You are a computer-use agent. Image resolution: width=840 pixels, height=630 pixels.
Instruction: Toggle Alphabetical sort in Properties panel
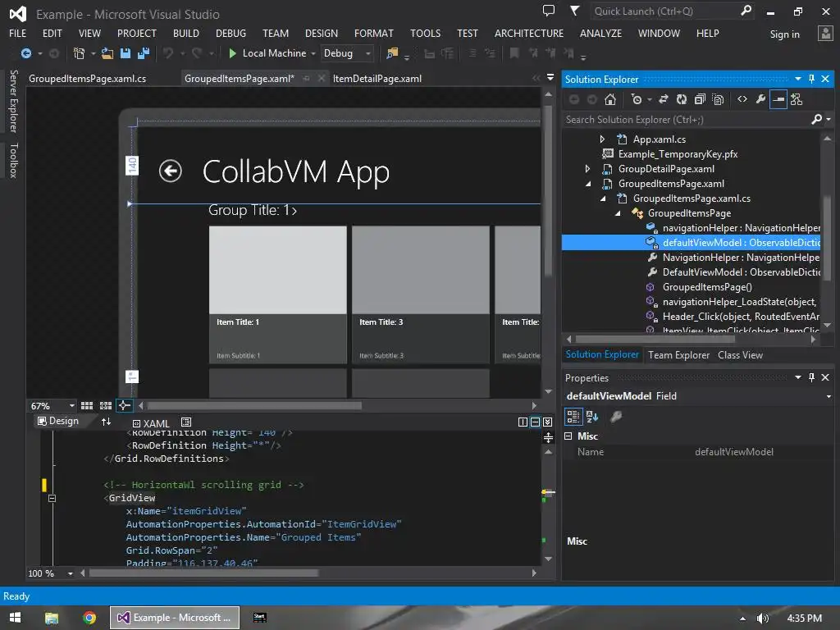(x=592, y=416)
